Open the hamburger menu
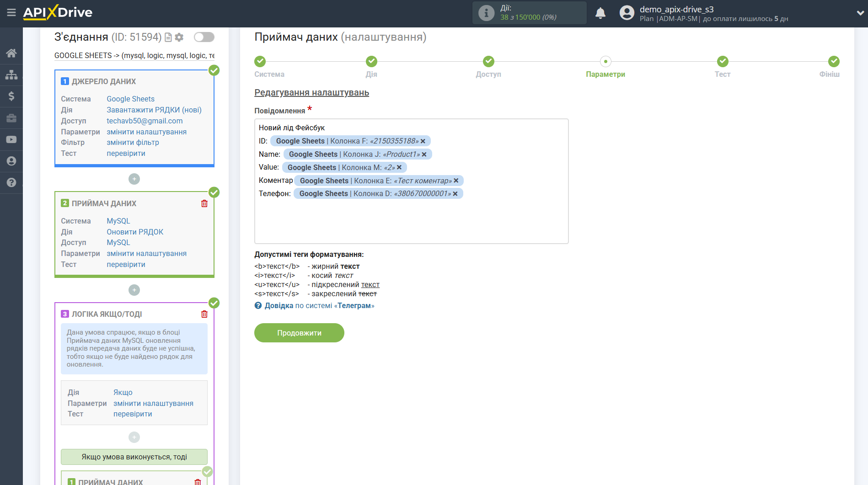868x485 pixels. click(11, 12)
